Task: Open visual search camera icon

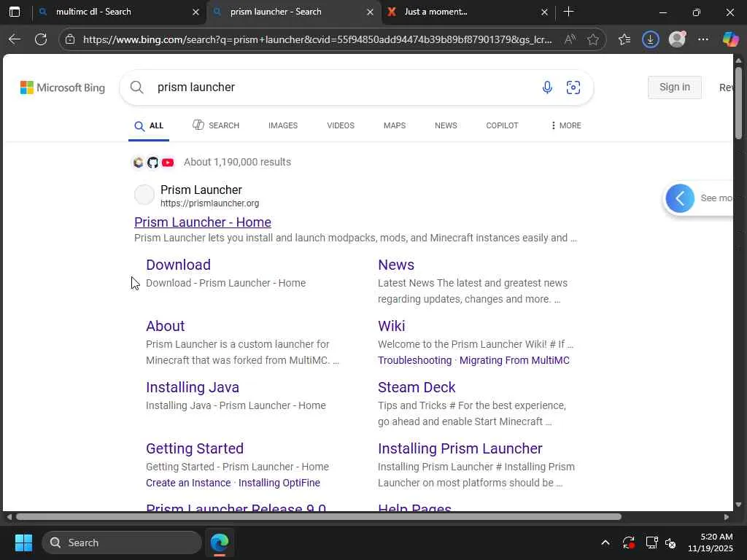Action: 573,87
